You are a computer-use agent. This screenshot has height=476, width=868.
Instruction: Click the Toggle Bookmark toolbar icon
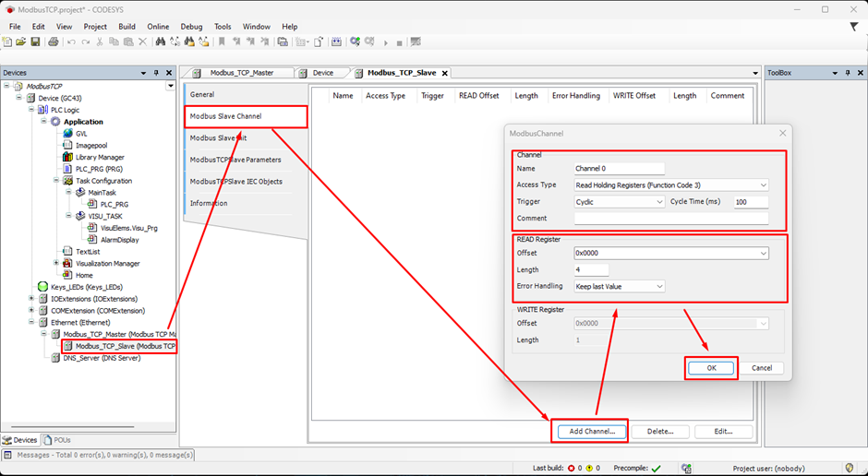point(222,42)
